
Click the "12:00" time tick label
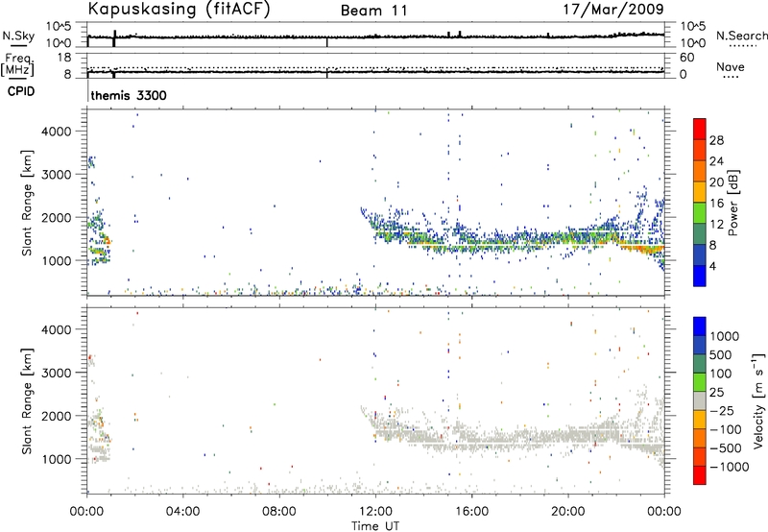pyautogui.click(x=375, y=512)
